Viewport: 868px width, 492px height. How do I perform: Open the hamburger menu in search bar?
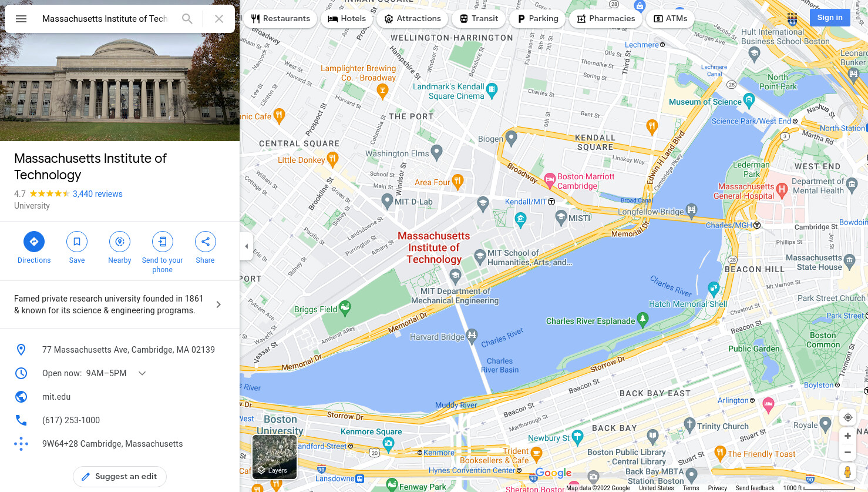coord(21,19)
